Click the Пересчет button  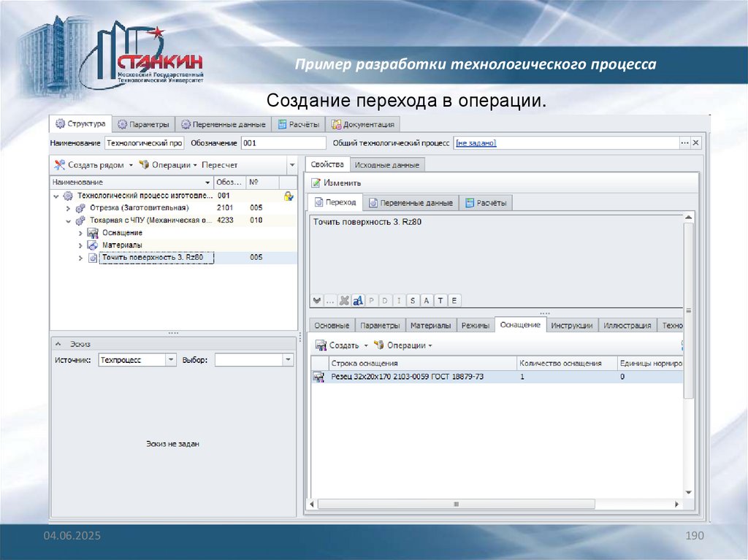pyautogui.click(x=220, y=165)
